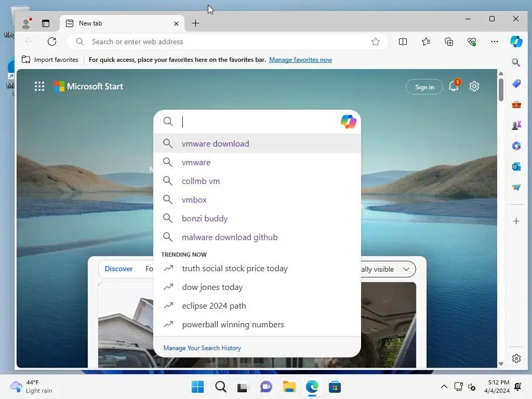Open the weather widget on taskbar
Image resolution: width=532 pixels, height=399 pixels.
coord(31,387)
